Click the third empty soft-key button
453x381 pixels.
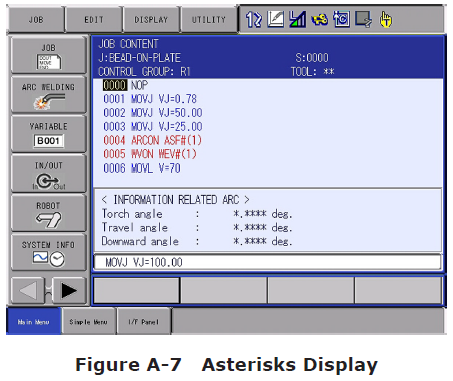pyautogui.click(x=311, y=290)
